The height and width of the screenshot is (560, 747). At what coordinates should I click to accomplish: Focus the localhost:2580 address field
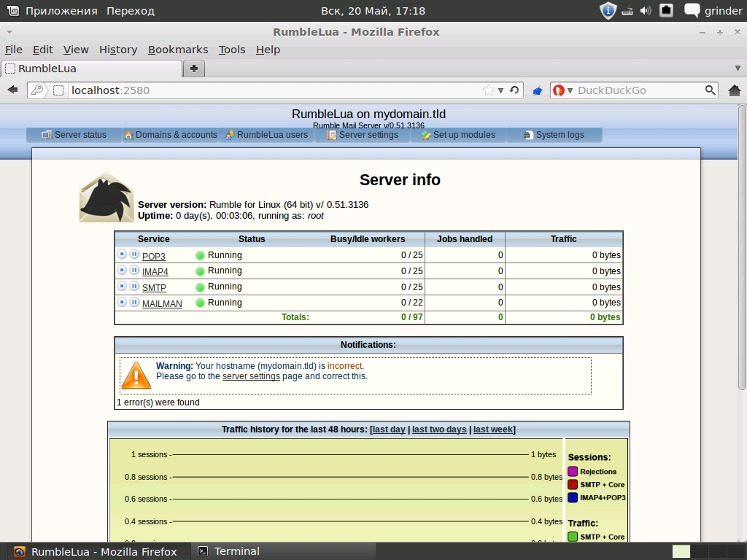pyautogui.click(x=274, y=90)
